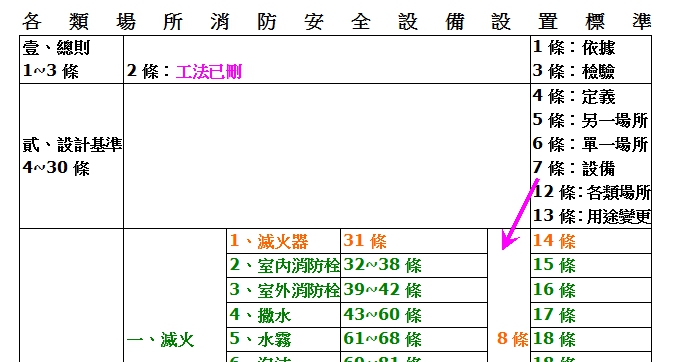The height and width of the screenshot is (362, 682).
Task: Click '3 條：檢驗' entry
Action: (575, 71)
